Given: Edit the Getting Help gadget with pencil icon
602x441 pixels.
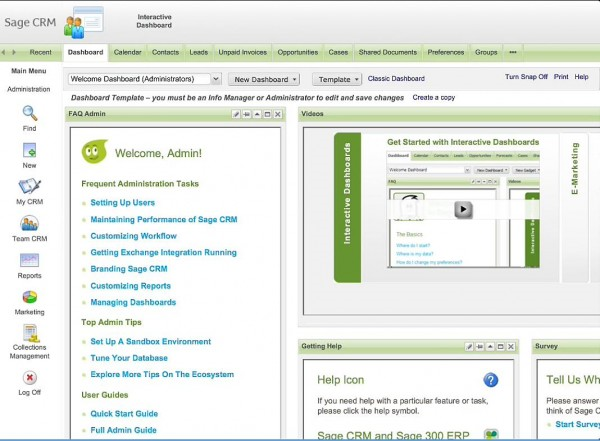Looking at the screenshot, I should [x=469, y=347].
